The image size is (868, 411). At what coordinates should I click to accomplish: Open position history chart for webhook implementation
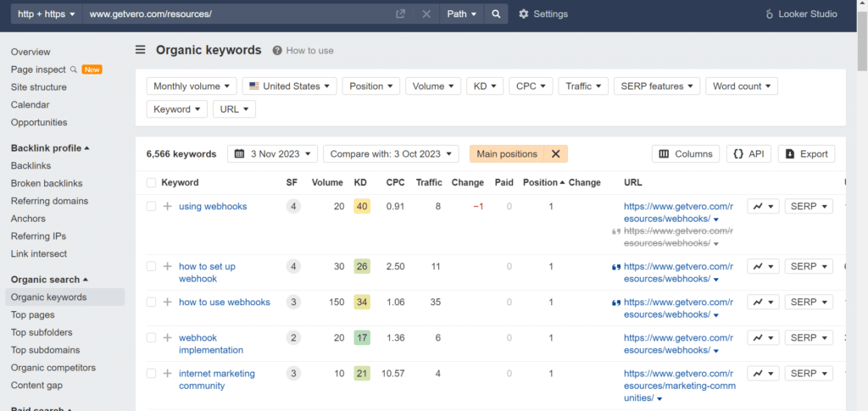[x=764, y=338]
